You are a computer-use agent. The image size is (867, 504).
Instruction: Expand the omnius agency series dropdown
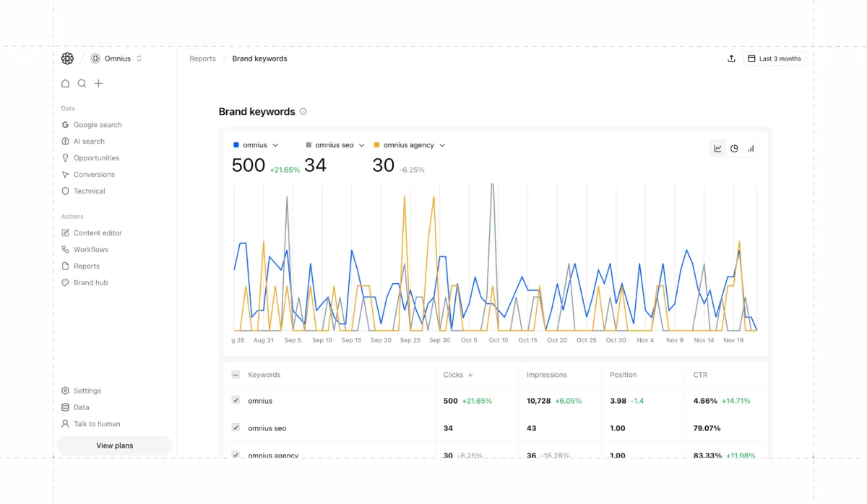442,145
